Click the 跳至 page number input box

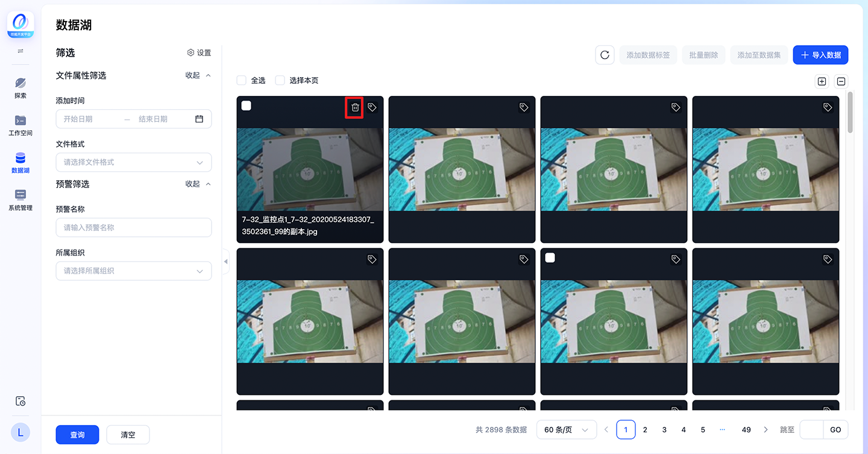point(811,430)
